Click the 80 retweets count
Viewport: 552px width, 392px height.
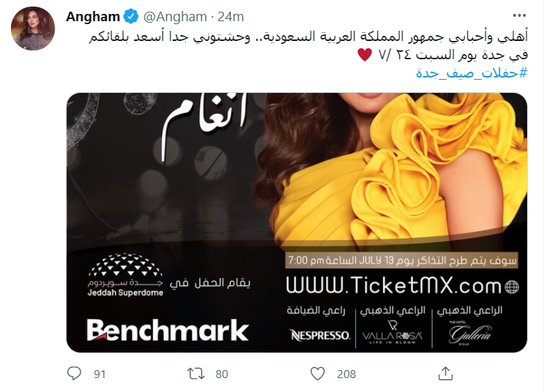(x=222, y=374)
